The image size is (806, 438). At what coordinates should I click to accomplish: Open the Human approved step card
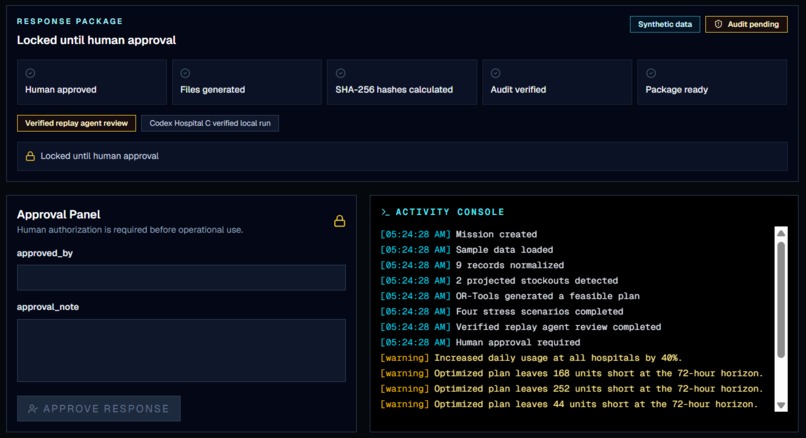pyautogui.click(x=91, y=82)
